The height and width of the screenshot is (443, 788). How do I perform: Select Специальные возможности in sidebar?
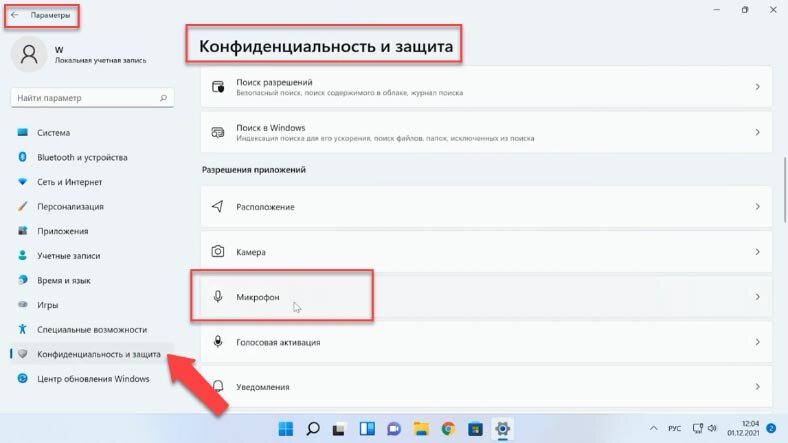[x=92, y=329]
